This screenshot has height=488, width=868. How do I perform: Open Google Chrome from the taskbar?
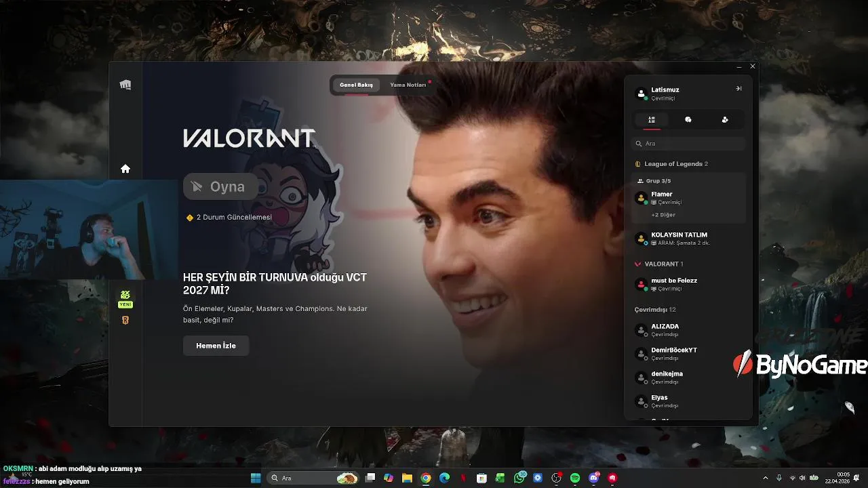[x=426, y=478]
